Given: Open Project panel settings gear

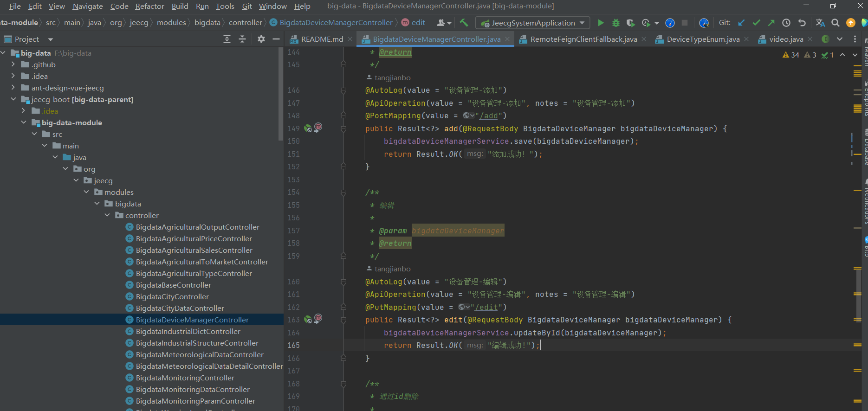Looking at the screenshot, I should (261, 39).
